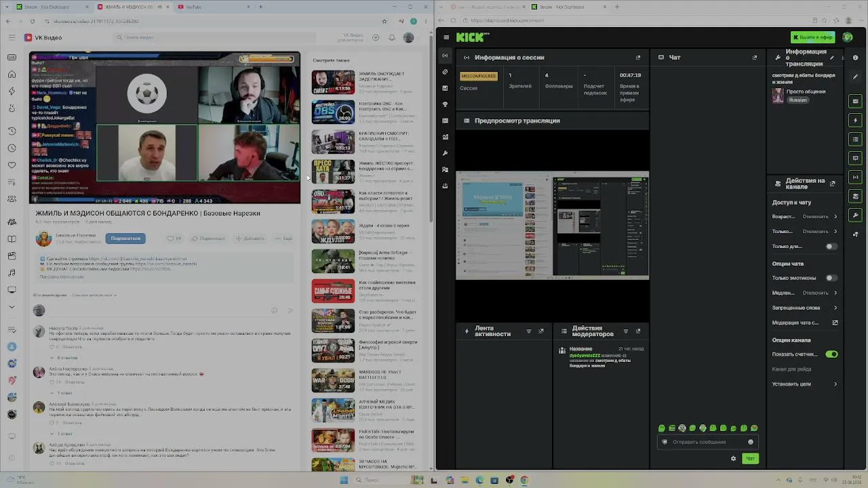Click the upload plus icon in VK Видео
Viewport: 868px width, 488px height.
coord(376,38)
